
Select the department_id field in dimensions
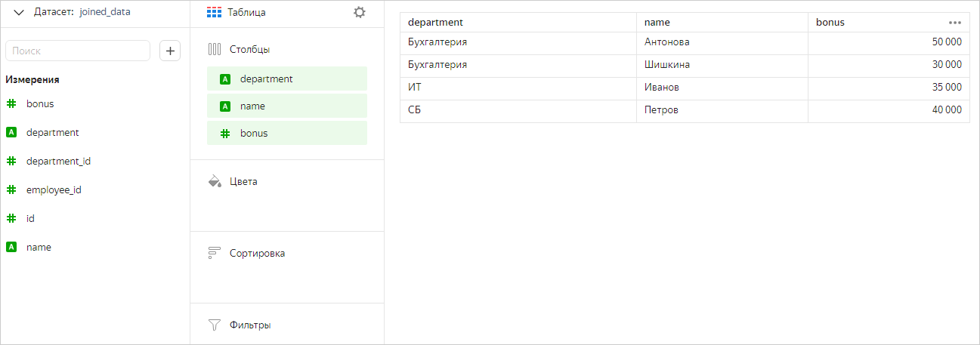pos(58,161)
